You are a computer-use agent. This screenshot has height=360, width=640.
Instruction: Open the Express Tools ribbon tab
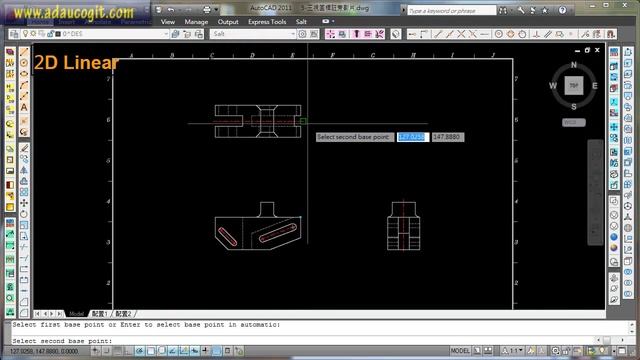pos(267,22)
